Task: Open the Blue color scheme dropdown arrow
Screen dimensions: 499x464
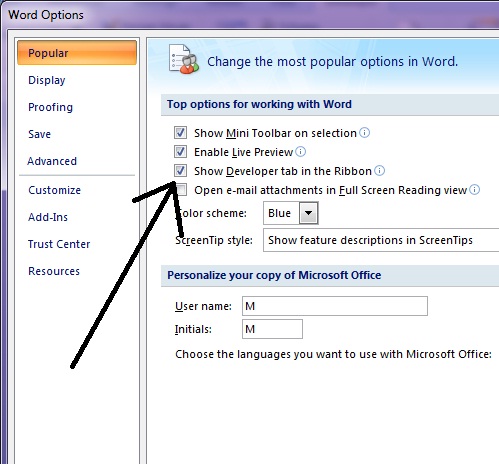Action: 308,213
